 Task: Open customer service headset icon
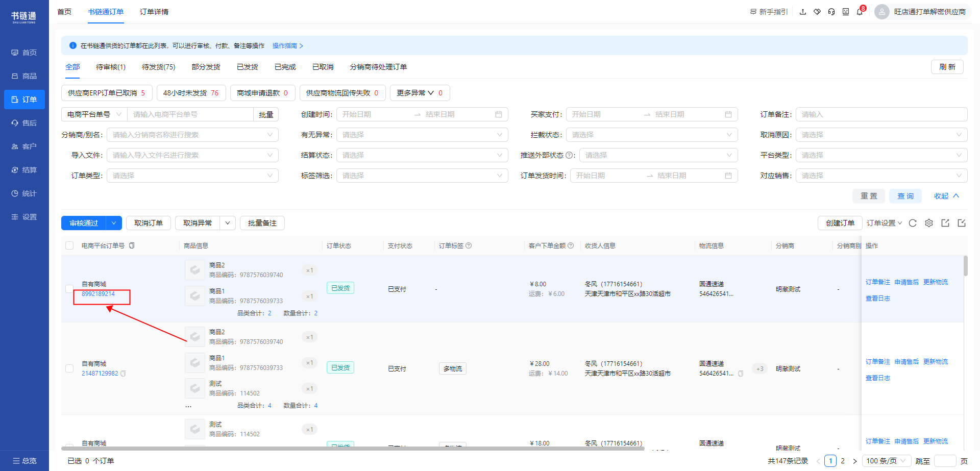[831, 12]
